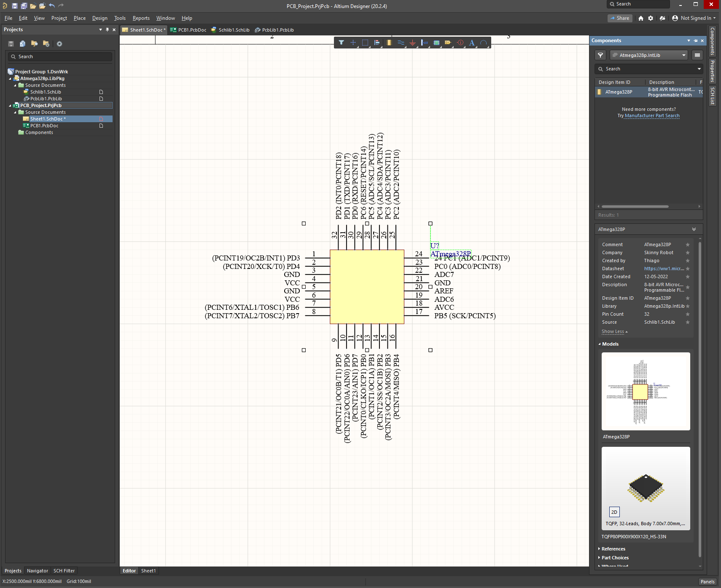
Task: Toggle the star beside Company parameter
Action: (x=688, y=252)
